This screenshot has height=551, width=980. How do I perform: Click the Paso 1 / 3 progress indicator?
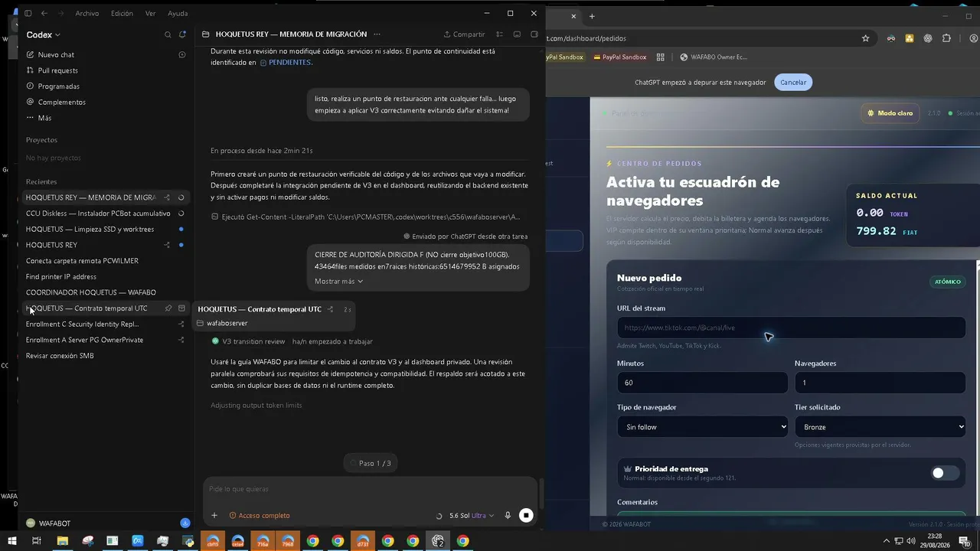371,463
